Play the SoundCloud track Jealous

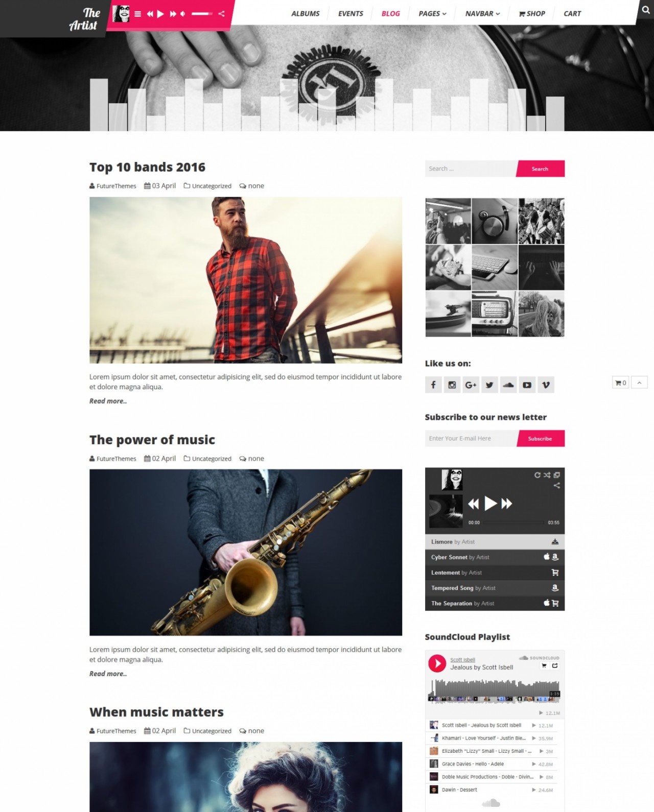tap(437, 663)
